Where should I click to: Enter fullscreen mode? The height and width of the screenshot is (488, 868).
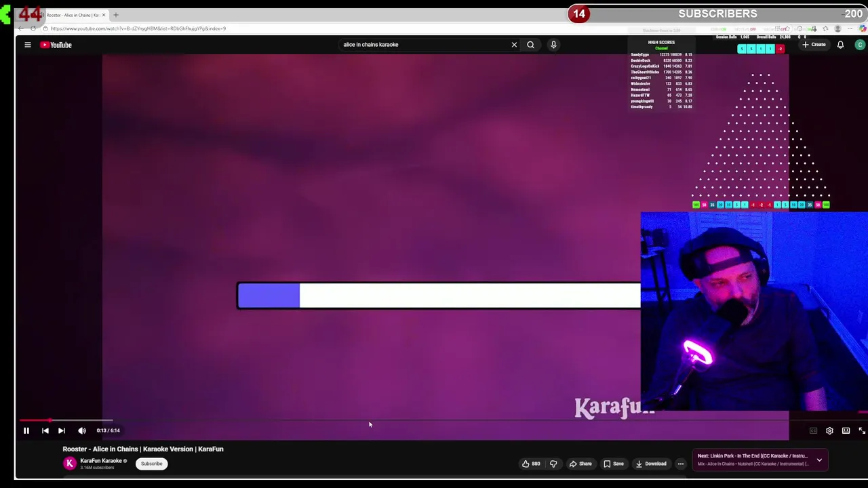pos(862,430)
